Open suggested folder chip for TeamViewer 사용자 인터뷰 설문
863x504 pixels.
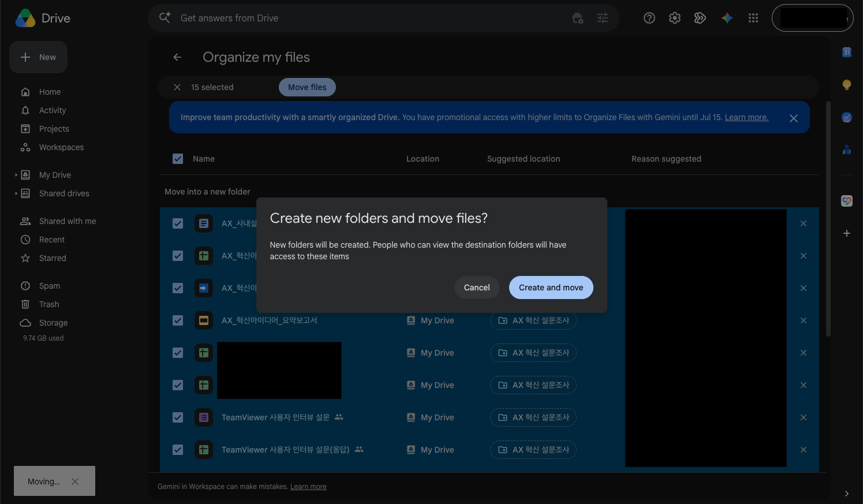pyautogui.click(x=533, y=417)
